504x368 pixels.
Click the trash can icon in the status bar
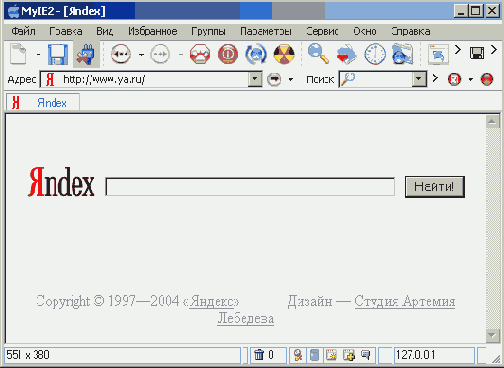click(x=259, y=355)
